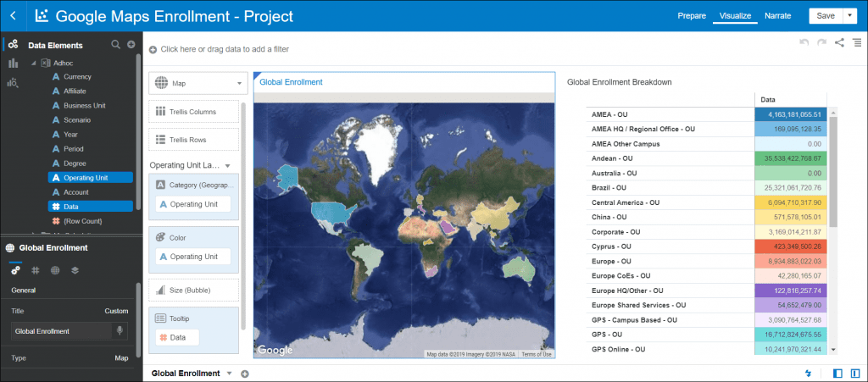This screenshot has height=382, width=868.
Task: Click Operating Unit chip under Category
Action: 192,204
